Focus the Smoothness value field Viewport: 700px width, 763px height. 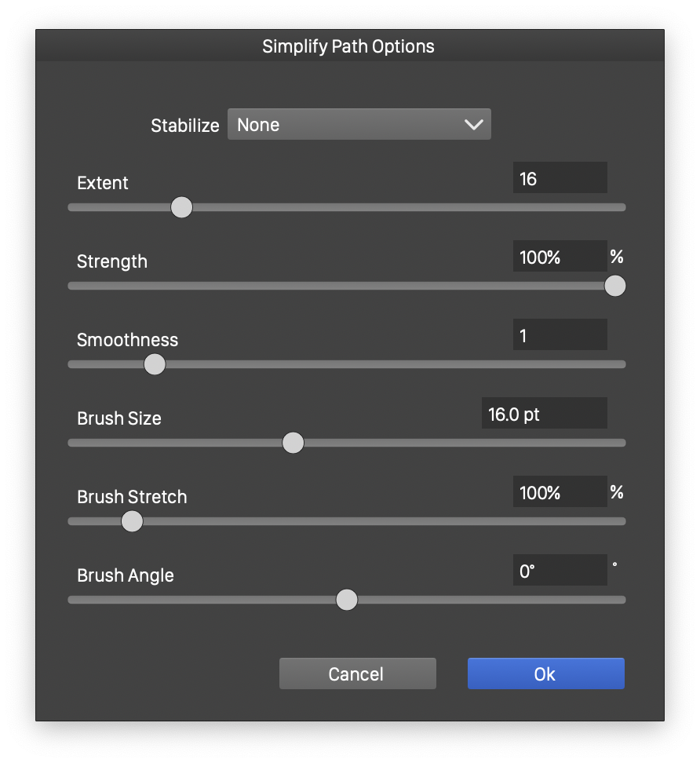pos(560,335)
